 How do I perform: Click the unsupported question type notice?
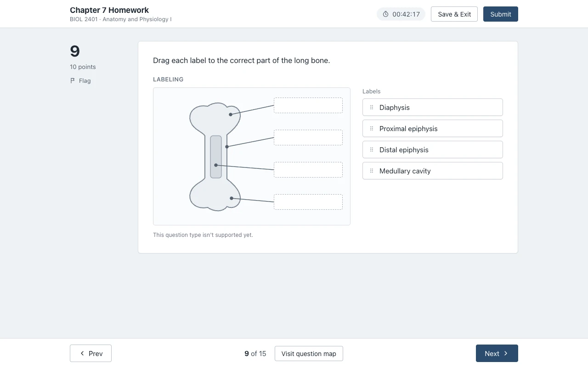(x=203, y=235)
